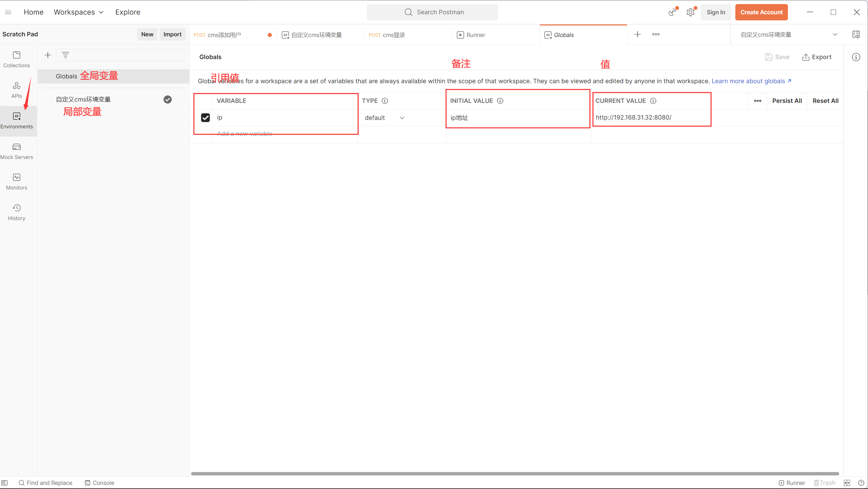Image resolution: width=868 pixels, height=489 pixels.
Task: Toggle active checkmark on 自定义cms环境变量
Action: coord(168,99)
